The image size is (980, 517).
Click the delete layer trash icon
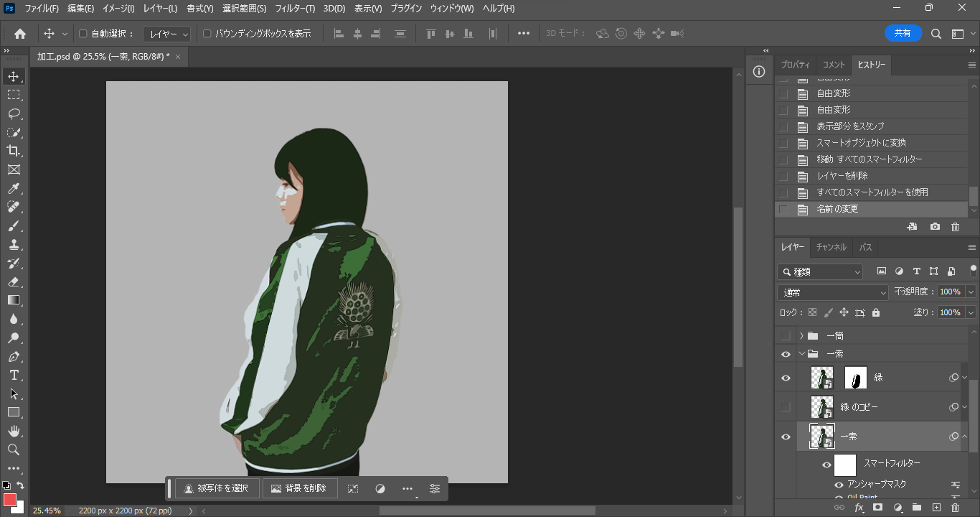point(954,507)
